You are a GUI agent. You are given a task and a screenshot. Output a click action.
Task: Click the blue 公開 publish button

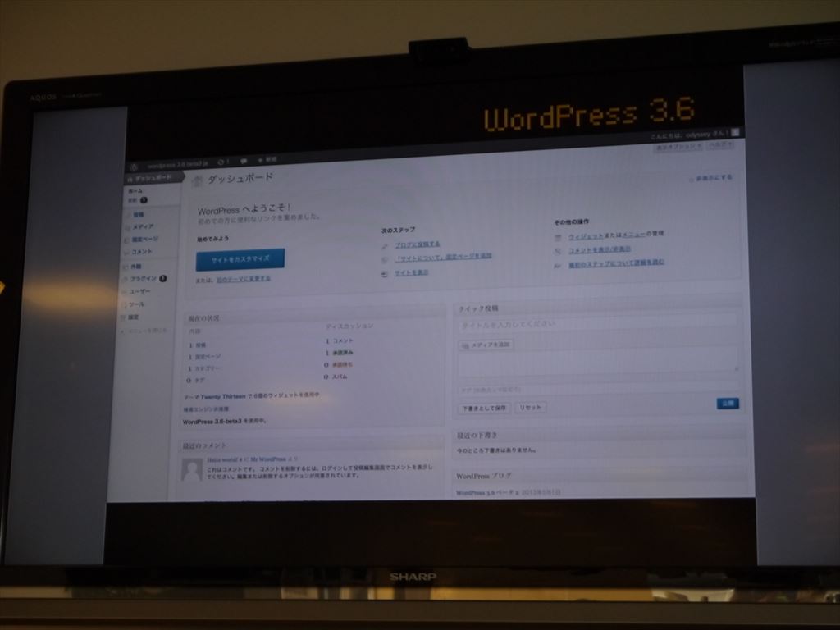click(x=728, y=404)
